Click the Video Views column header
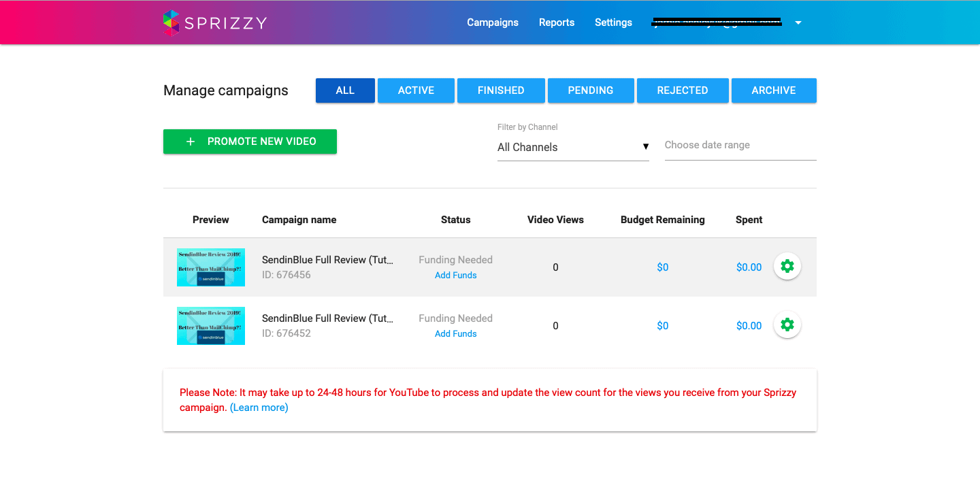 tap(555, 220)
